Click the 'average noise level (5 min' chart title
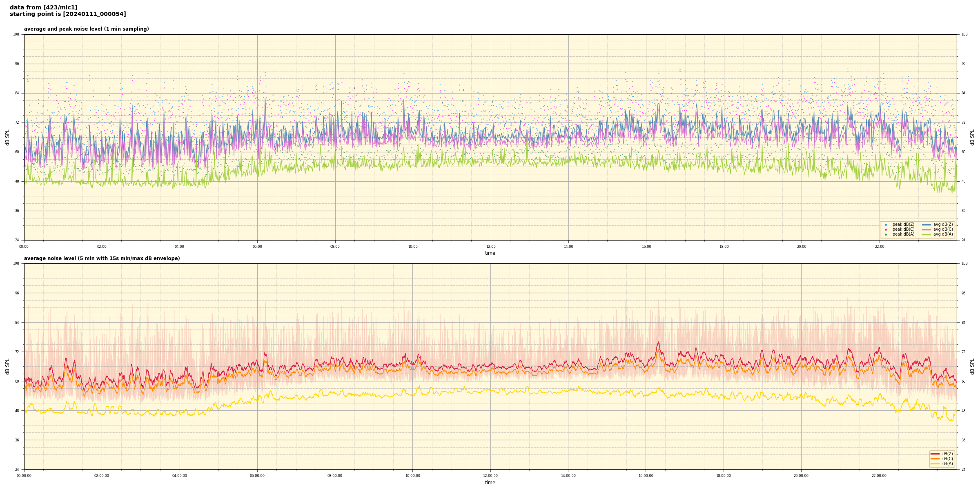 [102, 258]
